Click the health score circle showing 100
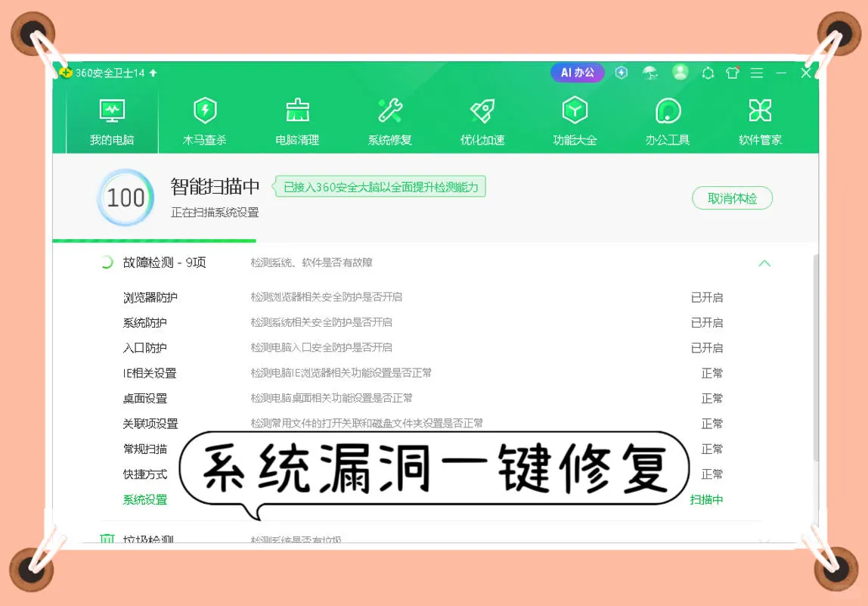 [x=125, y=197]
